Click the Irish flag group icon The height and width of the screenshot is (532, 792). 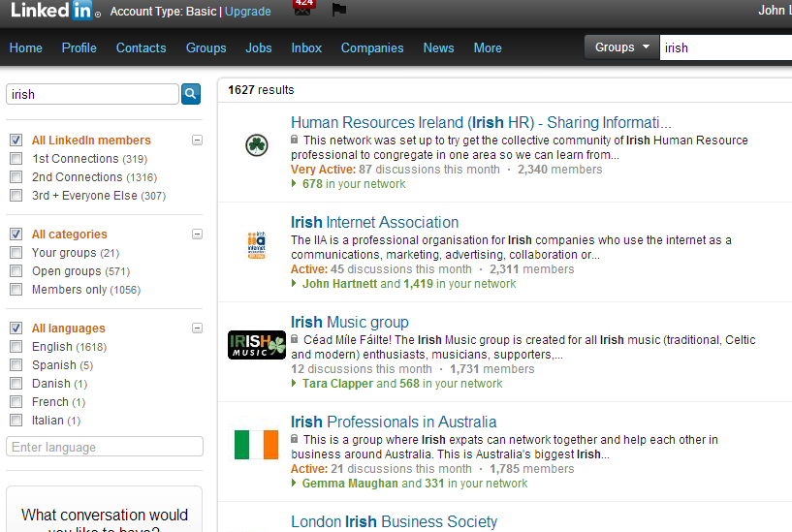click(x=257, y=445)
